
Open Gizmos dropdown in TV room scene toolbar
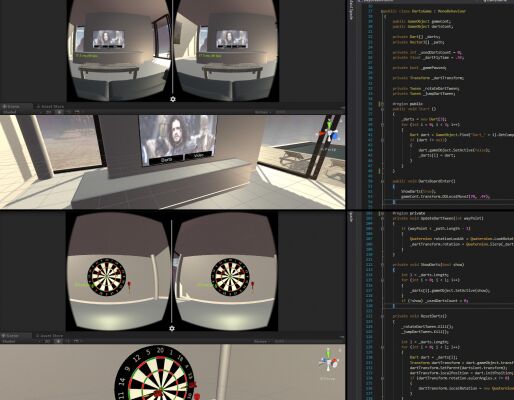click(x=262, y=112)
